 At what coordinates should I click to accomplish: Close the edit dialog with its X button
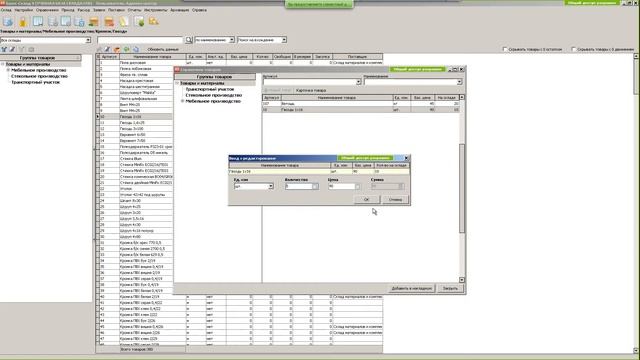point(406,158)
